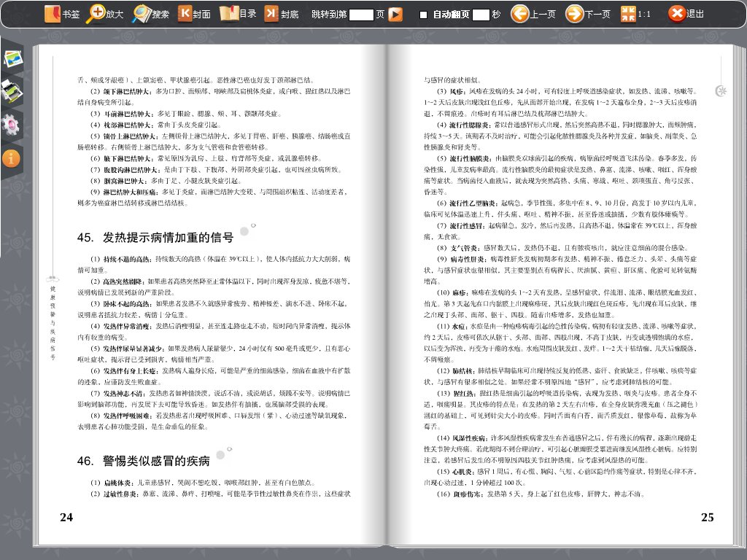Open settings via the pink gear icon
The image size is (747, 560).
[10, 125]
